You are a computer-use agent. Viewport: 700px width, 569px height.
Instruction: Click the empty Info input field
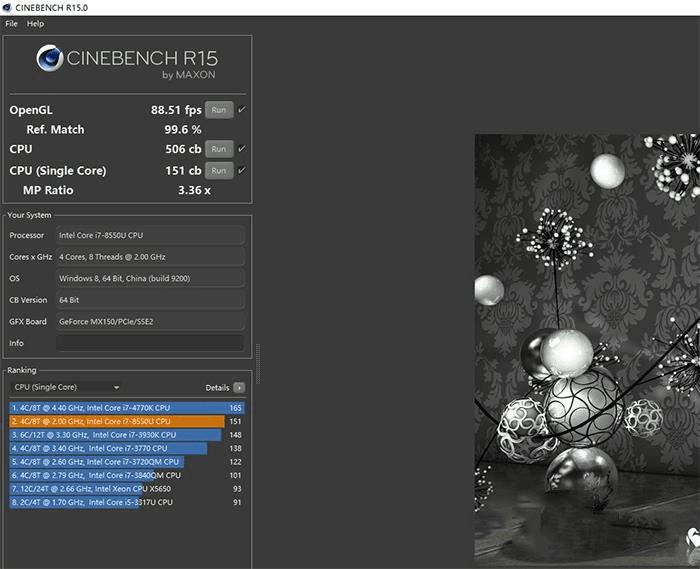point(150,343)
